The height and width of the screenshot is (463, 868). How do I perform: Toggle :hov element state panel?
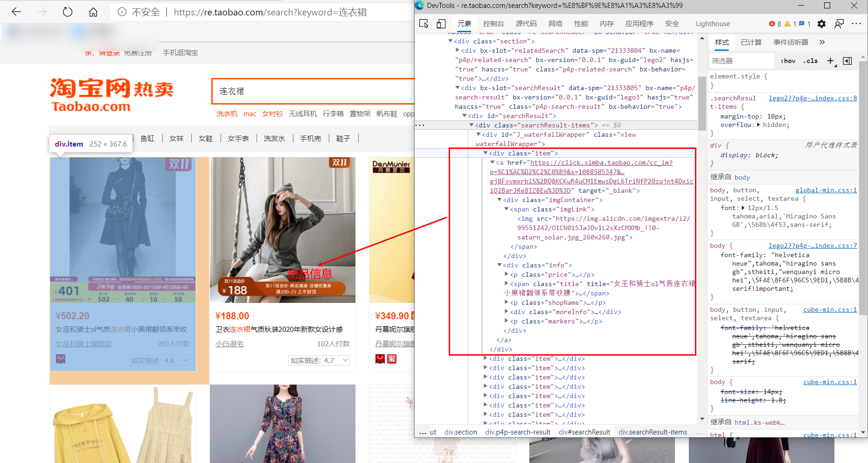click(788, 61)
